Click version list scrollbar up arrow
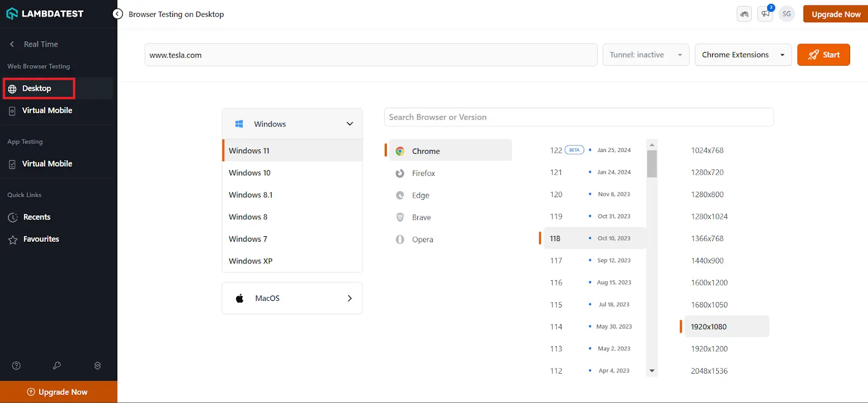The image size is (868, 403). point(652,144)
